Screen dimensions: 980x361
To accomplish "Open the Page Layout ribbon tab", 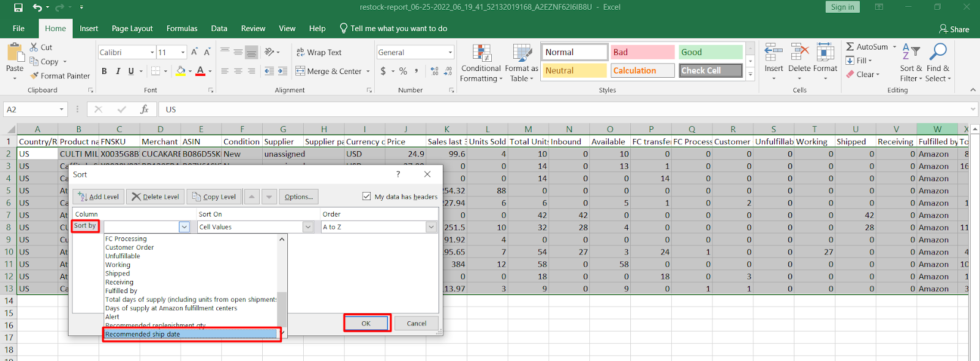I will point(132,29).
